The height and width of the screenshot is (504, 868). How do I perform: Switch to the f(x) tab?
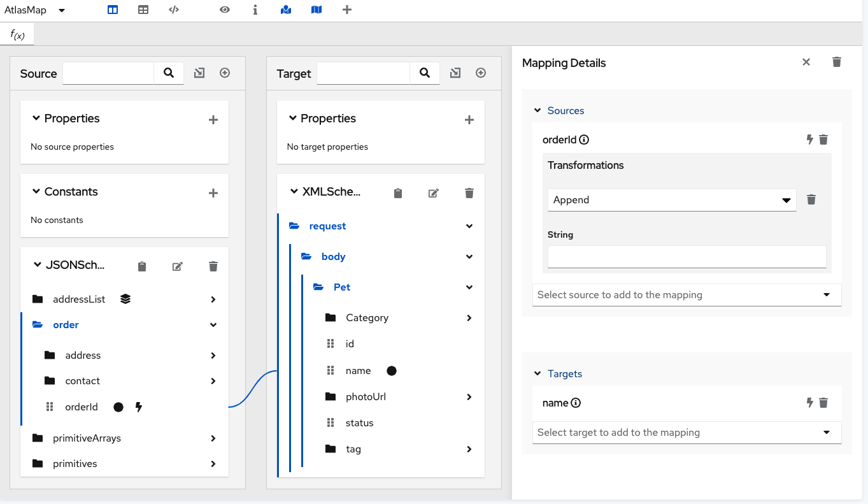pyautogui.click(x=16, y=34)
